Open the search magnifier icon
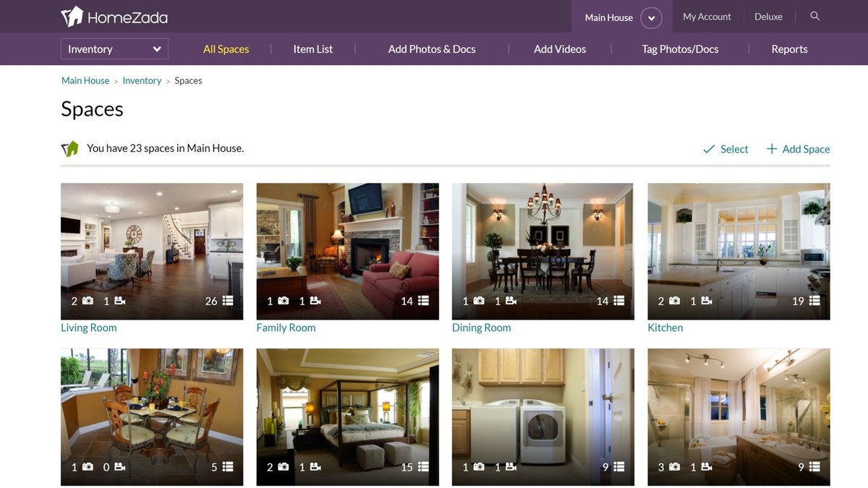Viewport: 868px width, 488px height. pyautogui.click(x=815, y=16)
